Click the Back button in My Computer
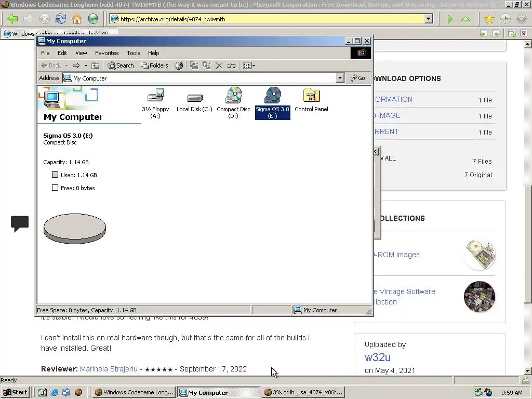Viewport: 532px width, 399px height. coord(51,65)
